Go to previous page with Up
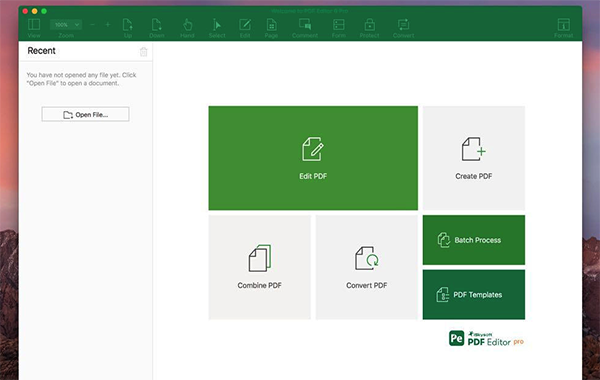Screen dimensions: 600x380 [128, 28]
